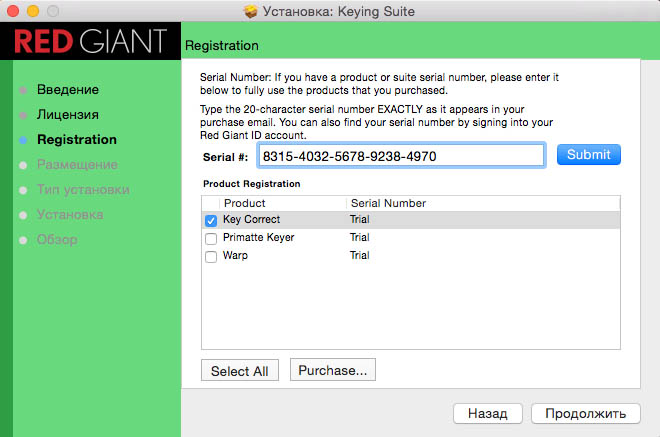
Task: Click the Product Registration label
Action: (251, 184)
